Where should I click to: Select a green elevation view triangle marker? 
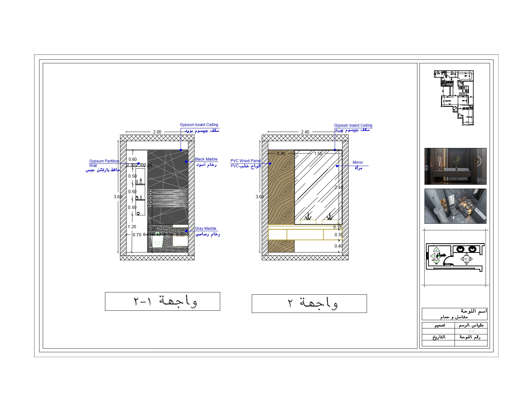click(437, 249)
